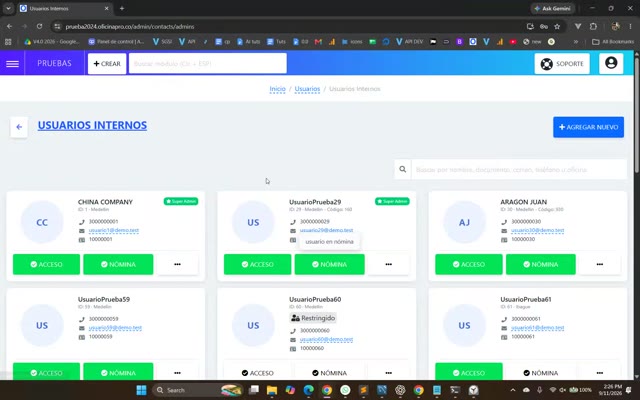Enable NÓMINA for UsuarioPrueba61
Screen dimensions: 640x400
(541, 372)
